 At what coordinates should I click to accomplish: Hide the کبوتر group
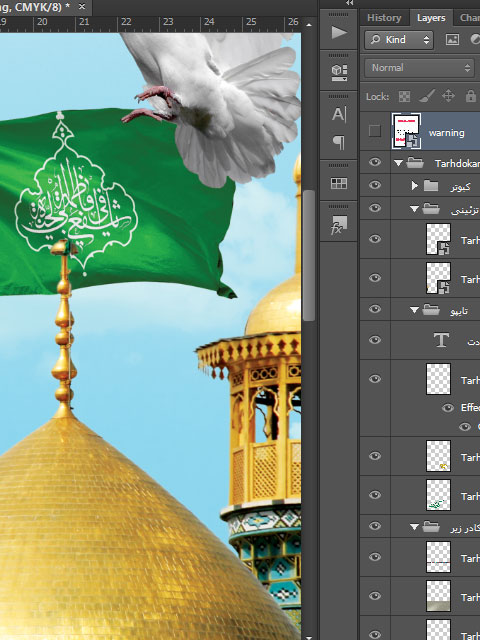375,185
